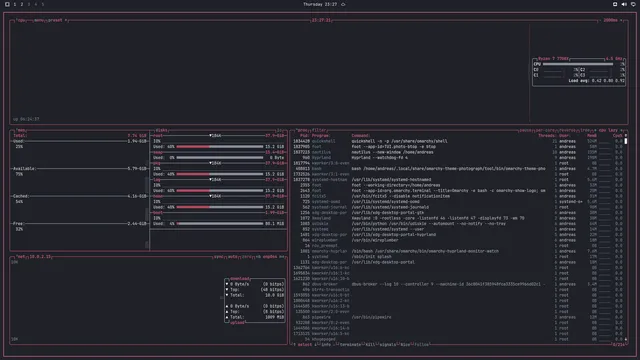Click the Threads column header
This screenshot has width=640, height=360.
[x=547, y=136]
